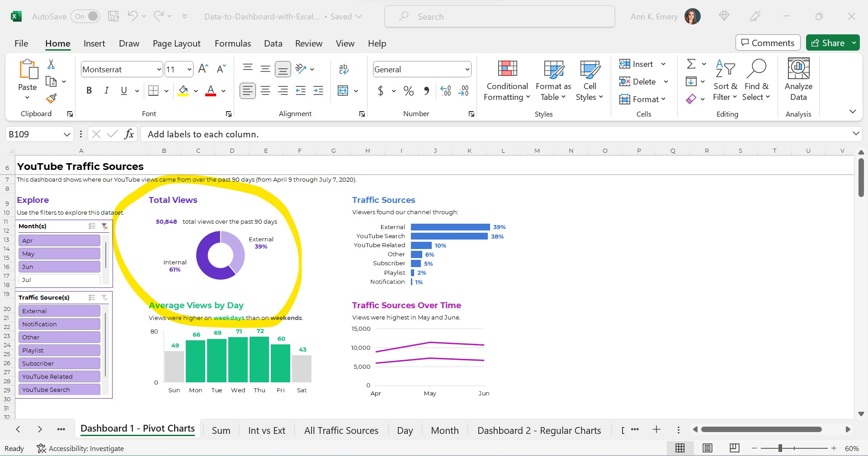Click the Merge and Center icon

(343, 91)
